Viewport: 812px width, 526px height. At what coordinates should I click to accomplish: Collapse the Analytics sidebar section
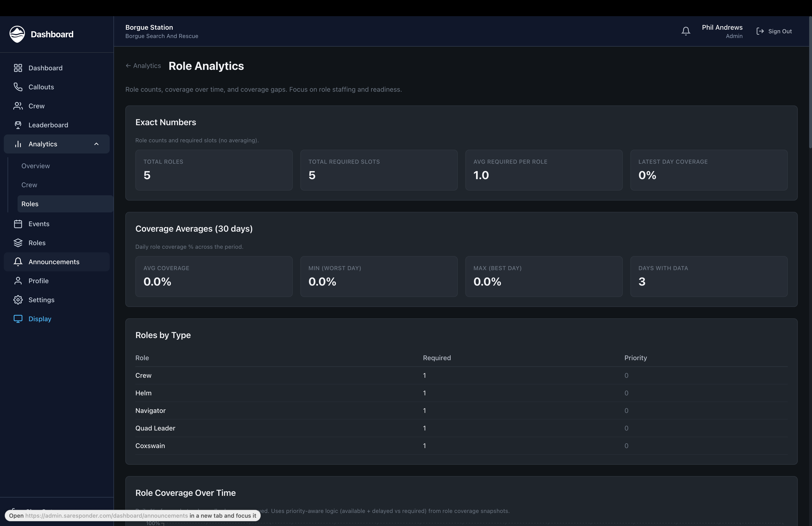point(96,144)
